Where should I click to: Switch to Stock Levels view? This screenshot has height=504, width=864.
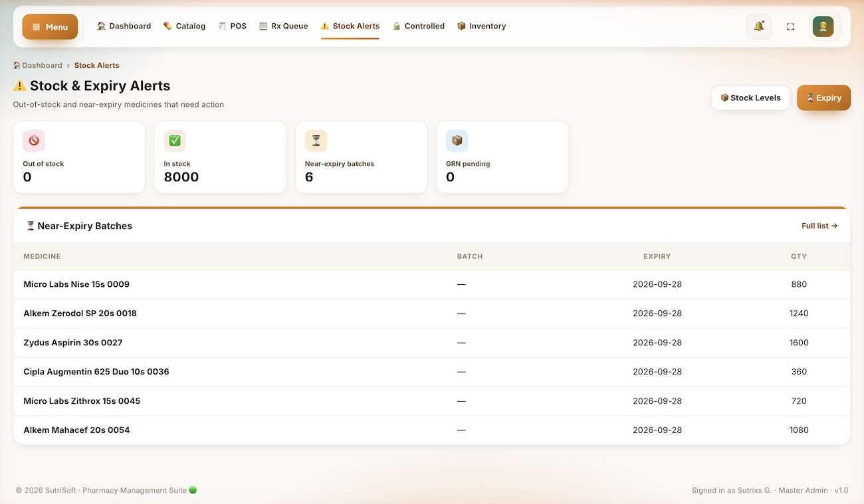pyautogui.click(x=750, y=98)
